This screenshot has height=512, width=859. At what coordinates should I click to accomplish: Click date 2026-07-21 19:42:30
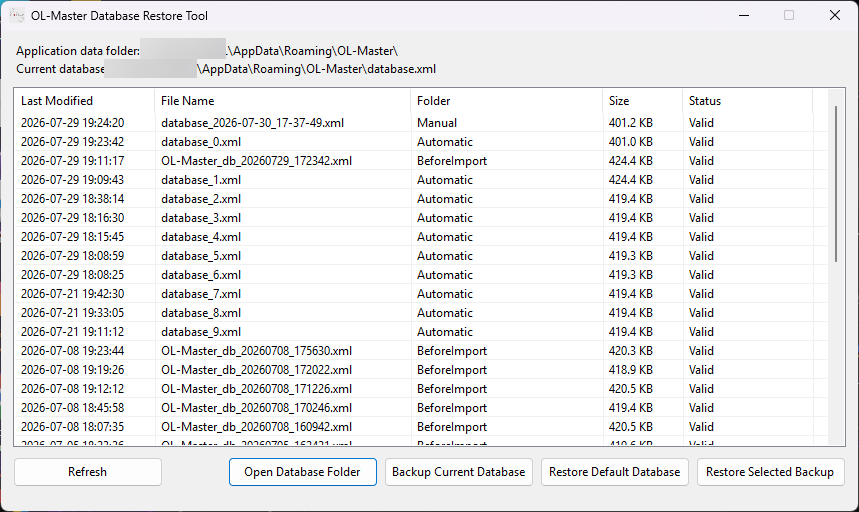click(72, 294)
